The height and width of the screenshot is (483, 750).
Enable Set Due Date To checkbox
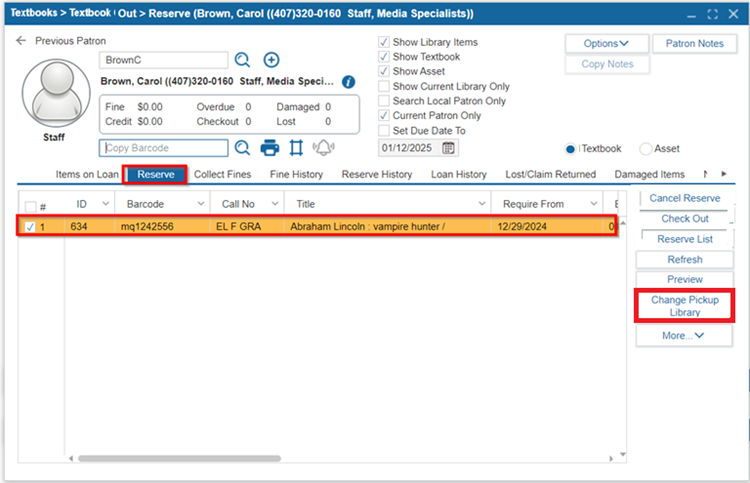(384, 131)
